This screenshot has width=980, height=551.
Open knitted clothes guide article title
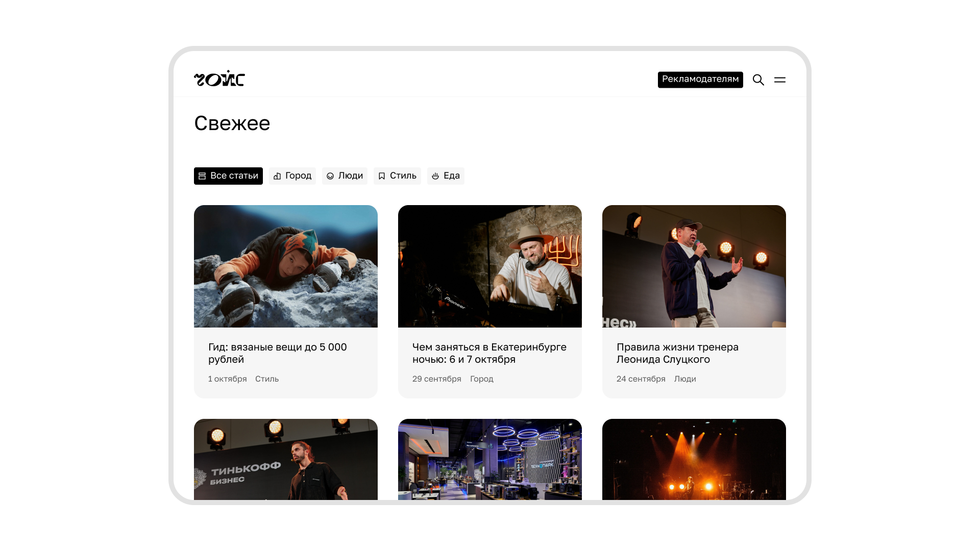[x=277, y=353]
